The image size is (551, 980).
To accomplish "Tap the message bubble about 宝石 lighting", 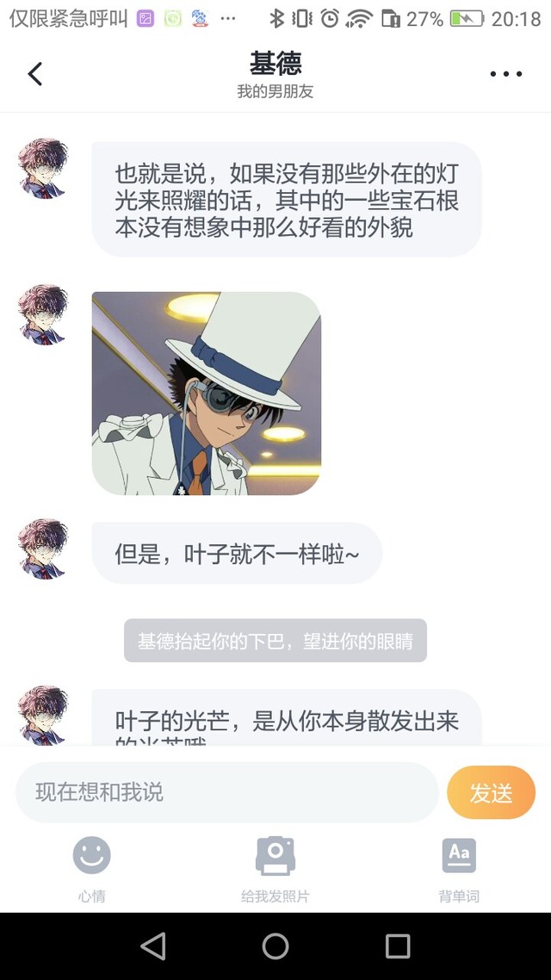I will coord(287,200).
